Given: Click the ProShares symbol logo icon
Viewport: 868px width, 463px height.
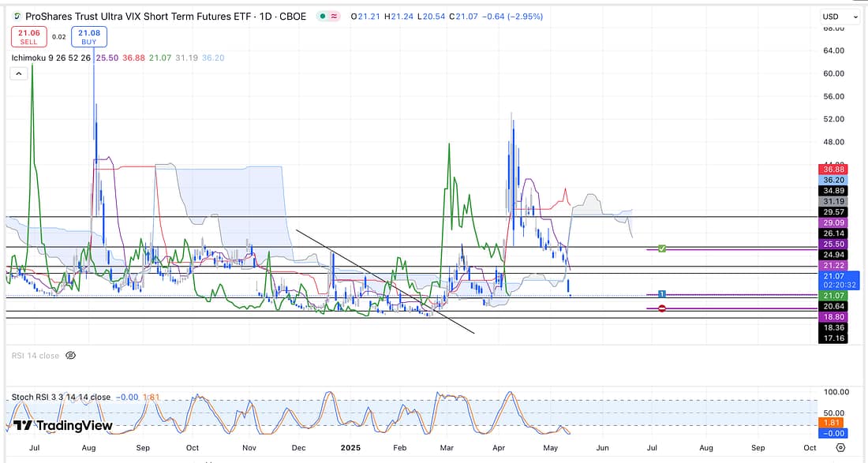Looking at the screenshot, I should coord(16,17).
